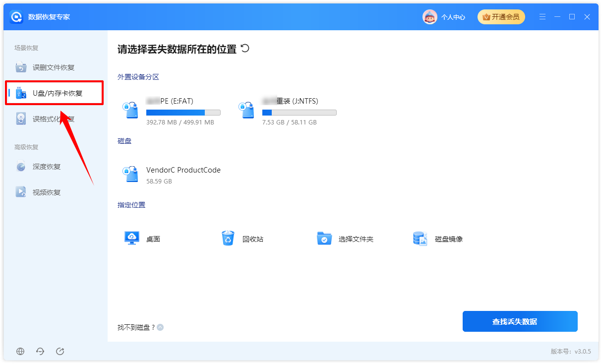Choose the 桌面 desktop location

(142, 239)
